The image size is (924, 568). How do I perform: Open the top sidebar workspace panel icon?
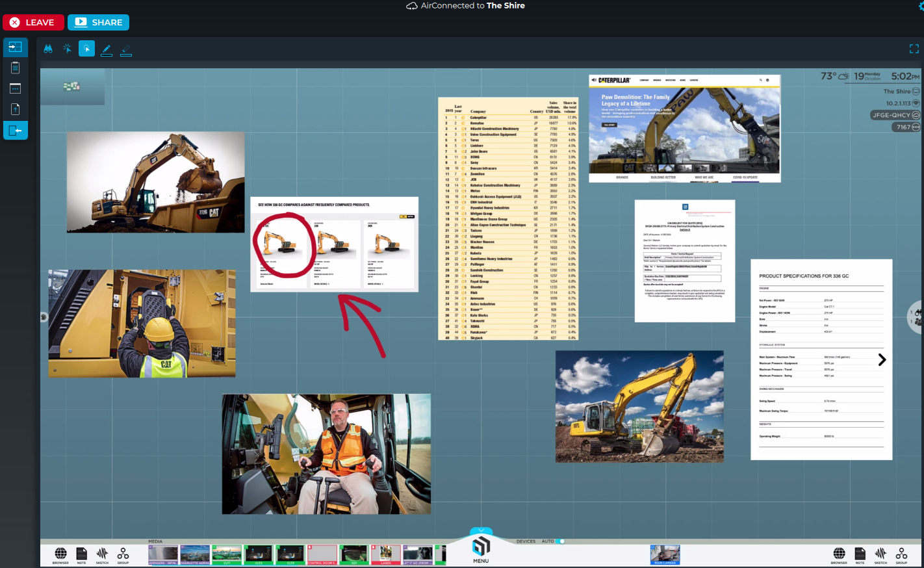click(x=16, y=47)
